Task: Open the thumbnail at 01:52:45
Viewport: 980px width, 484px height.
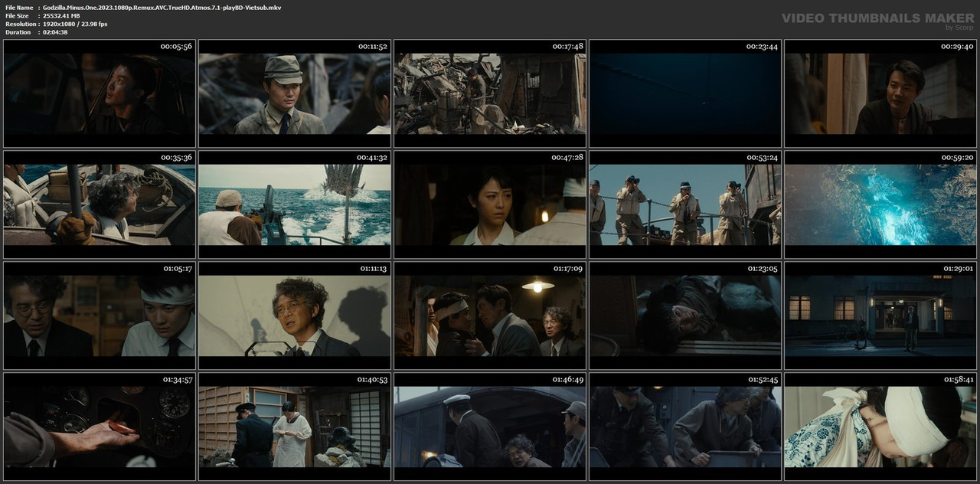Action: pyautogui.click(x=685, y=427)
